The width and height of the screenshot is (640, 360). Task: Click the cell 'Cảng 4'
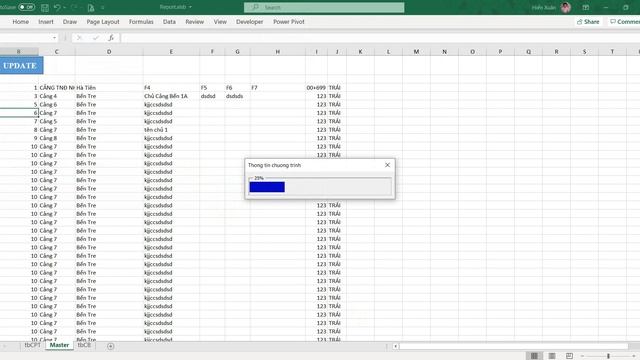[57, 96]
